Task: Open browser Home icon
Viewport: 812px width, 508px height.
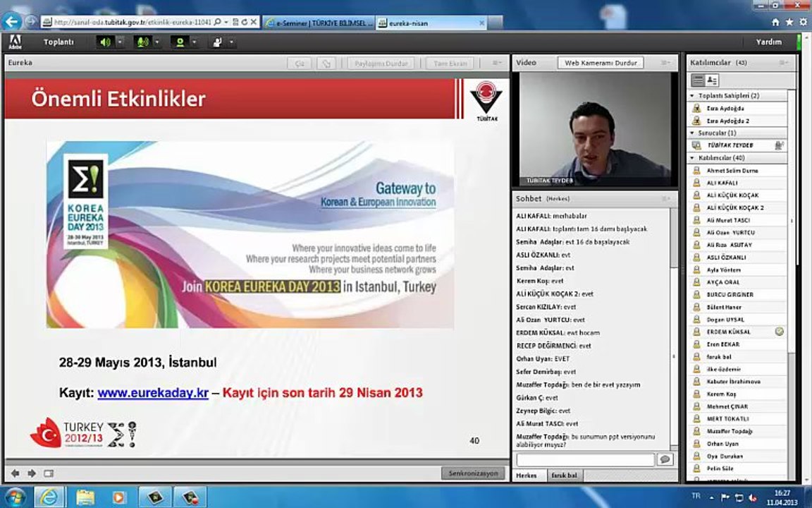Action: click(x=775, y=23)
